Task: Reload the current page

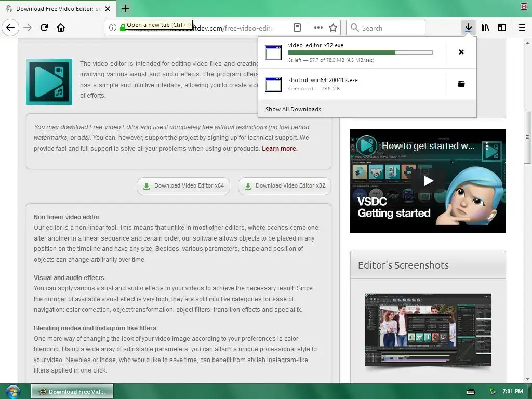Action: coord(44,28)
